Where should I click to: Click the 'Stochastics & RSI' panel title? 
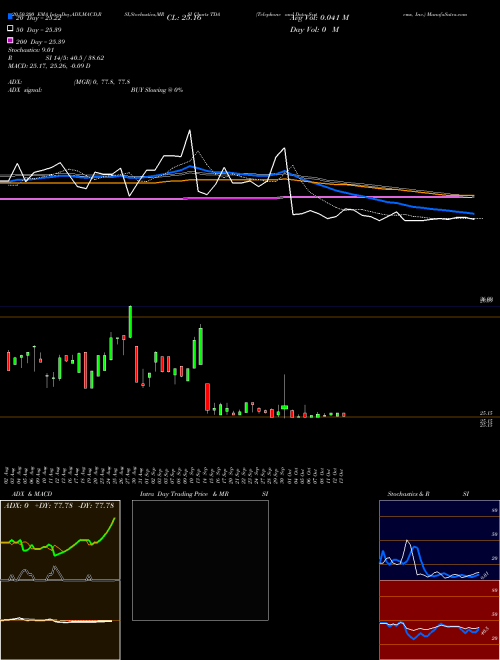pos(428,494)
